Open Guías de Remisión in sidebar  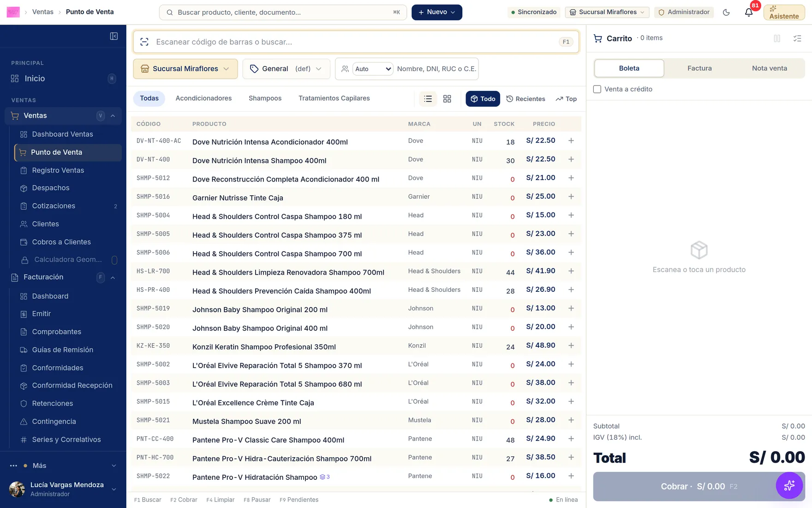point(63,350)
